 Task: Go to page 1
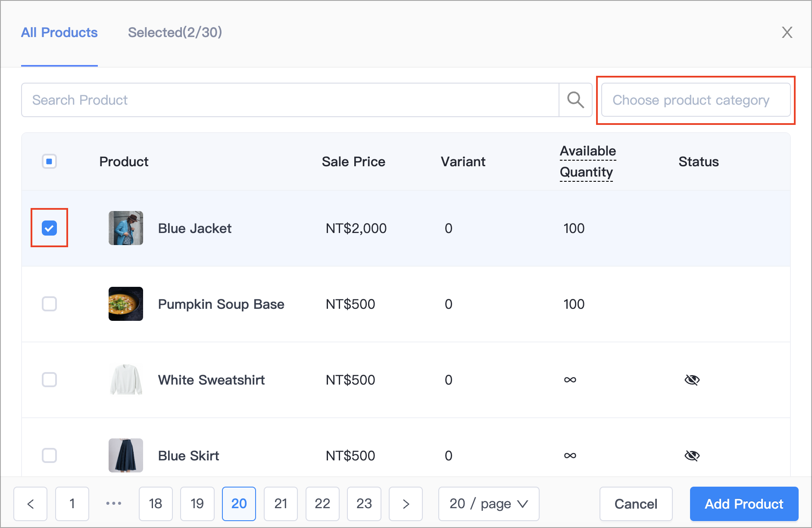[72, 504]
